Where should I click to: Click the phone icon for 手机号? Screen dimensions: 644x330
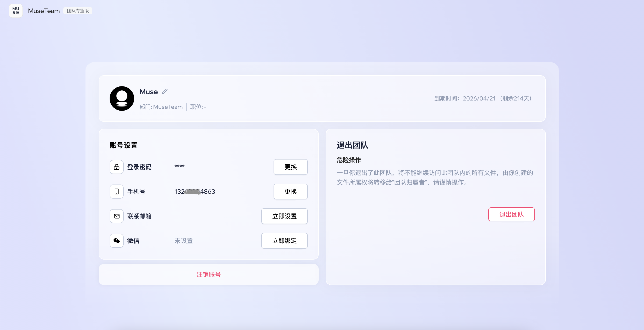tap(116, 192)
